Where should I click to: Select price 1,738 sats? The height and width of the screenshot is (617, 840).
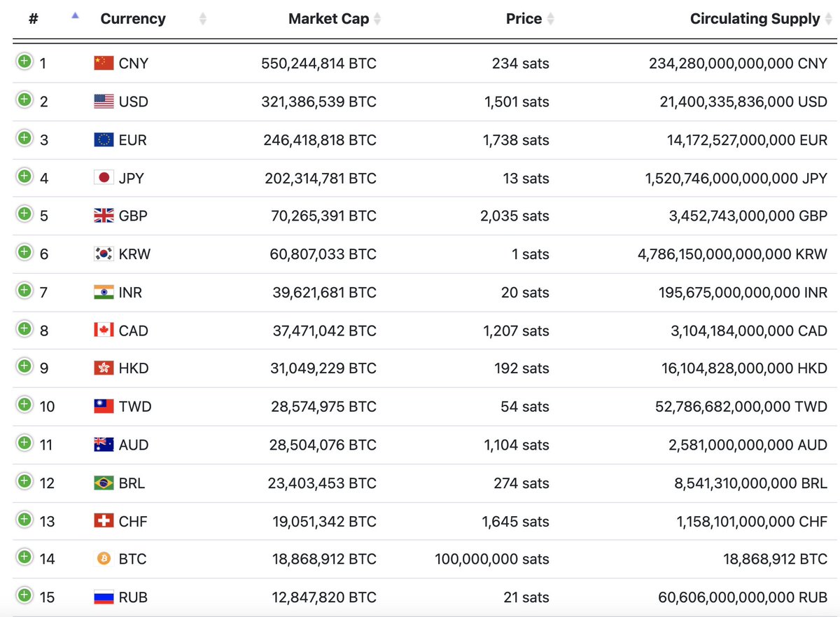(x=516, y=139)
